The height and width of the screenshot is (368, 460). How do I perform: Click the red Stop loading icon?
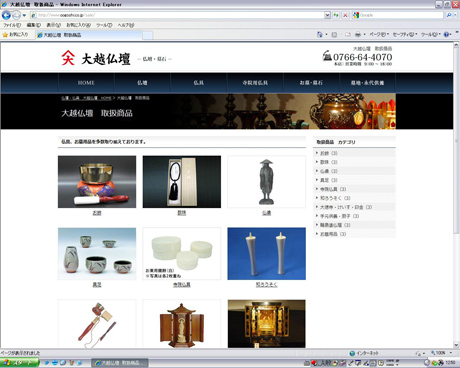pos(345,15)
